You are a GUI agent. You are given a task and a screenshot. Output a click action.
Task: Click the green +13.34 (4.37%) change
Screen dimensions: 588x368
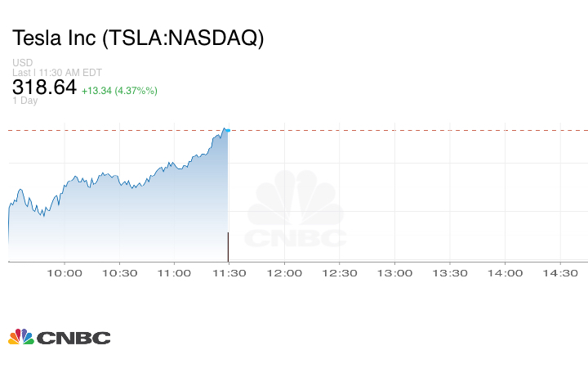(119, 90)
